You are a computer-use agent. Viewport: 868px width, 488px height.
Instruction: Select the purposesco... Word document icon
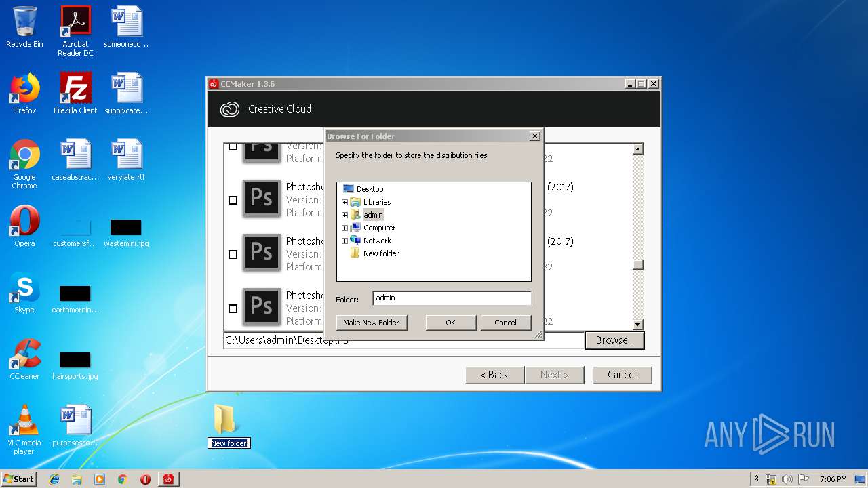tap(75, 426)
